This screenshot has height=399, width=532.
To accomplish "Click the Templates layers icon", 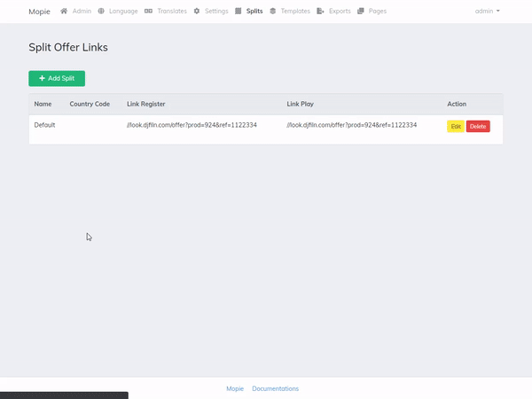I will point(273,12).
